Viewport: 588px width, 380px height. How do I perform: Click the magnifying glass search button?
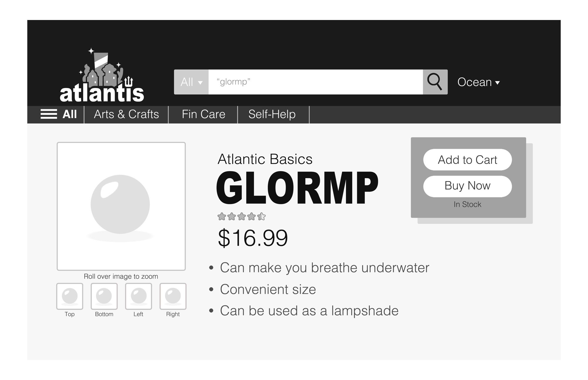point(435,82)
